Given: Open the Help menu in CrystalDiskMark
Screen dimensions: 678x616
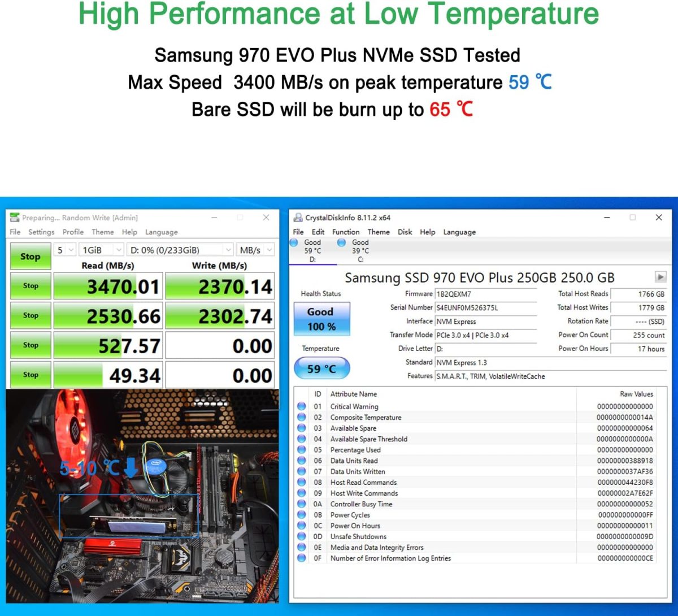Looking at the screenshot, I should 129,232.
